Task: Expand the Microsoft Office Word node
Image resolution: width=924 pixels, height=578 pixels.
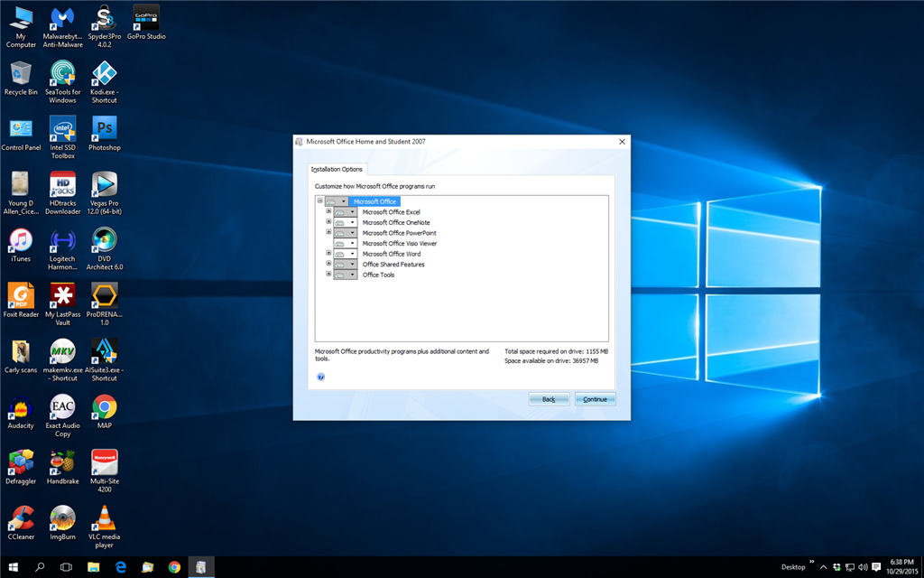Action: point(328,253)
